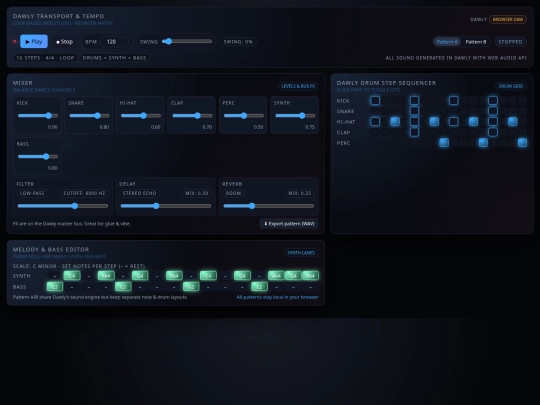Open Synth note C4 on step 10
Screen dimensions: 540x405
(x=208, y=276)
